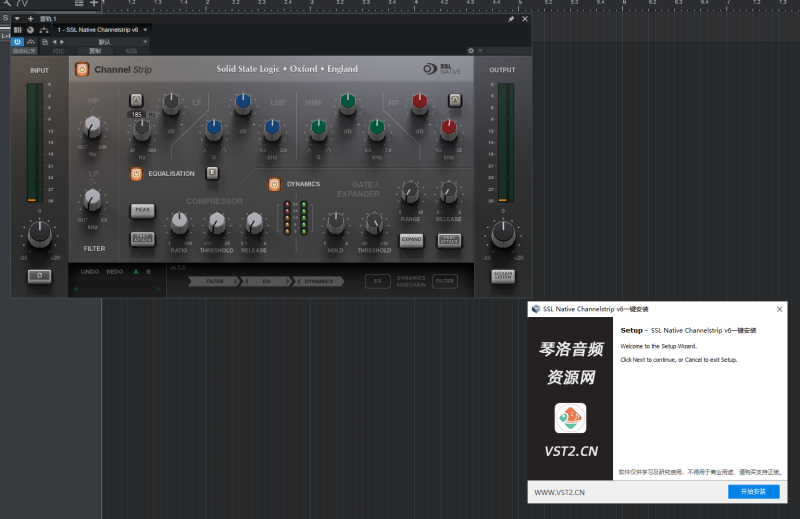This screenshot has height=519, width=800.
Task: Adjust the compressor RATIO knob
Action: [179, 223]
